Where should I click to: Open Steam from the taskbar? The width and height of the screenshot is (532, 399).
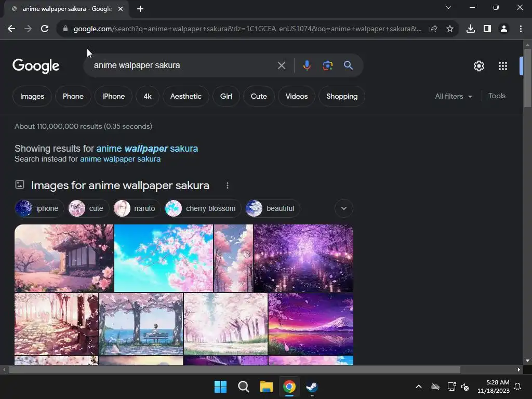[x=312, y=387]
